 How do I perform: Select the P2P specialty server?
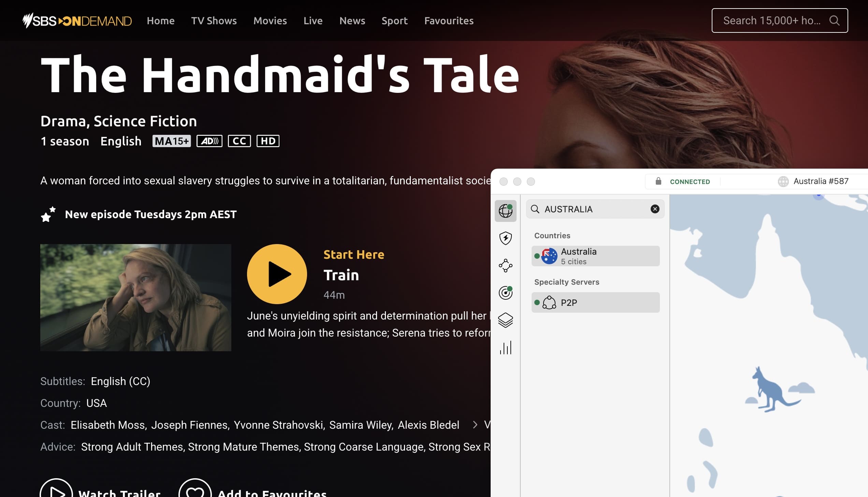595,302
